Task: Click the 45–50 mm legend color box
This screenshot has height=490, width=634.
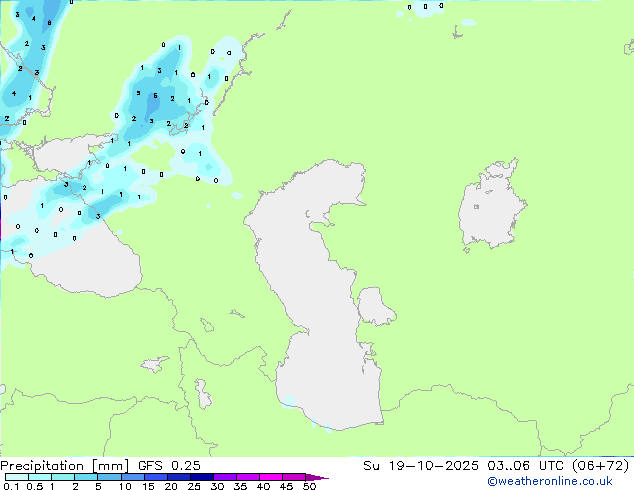Action: click(293, 477)
